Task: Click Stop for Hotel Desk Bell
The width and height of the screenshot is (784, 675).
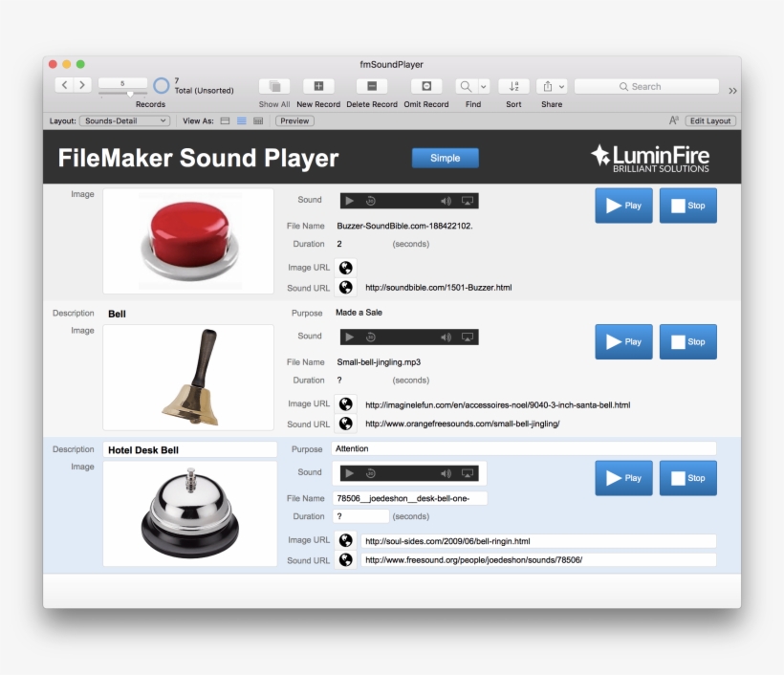Action: click(688, 478)
